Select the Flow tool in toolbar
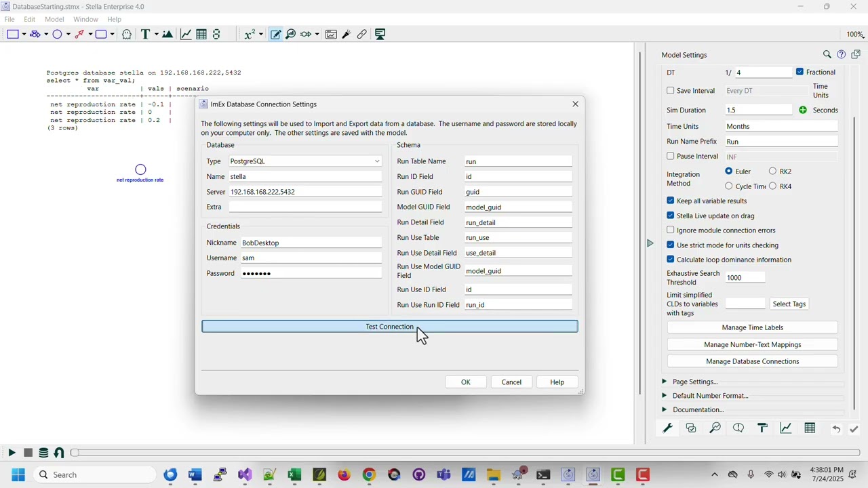Viewport: 868px width, 488px height. 35,34
